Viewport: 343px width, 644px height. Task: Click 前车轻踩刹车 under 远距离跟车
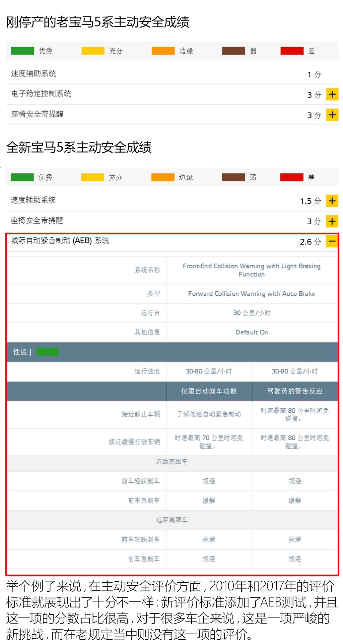point(141,540)
